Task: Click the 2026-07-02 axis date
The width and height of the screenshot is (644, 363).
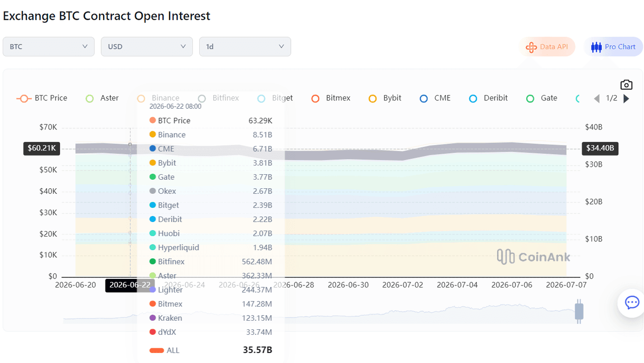Action: 403,285
